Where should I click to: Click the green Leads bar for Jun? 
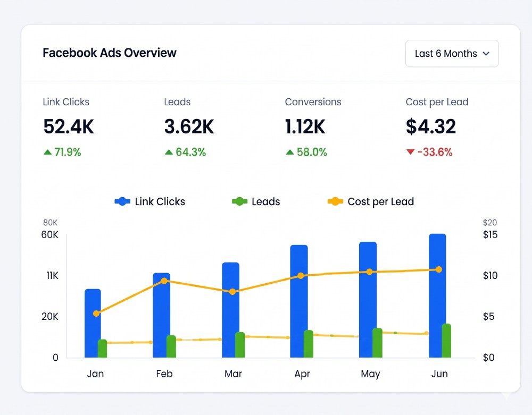(446, 341)
